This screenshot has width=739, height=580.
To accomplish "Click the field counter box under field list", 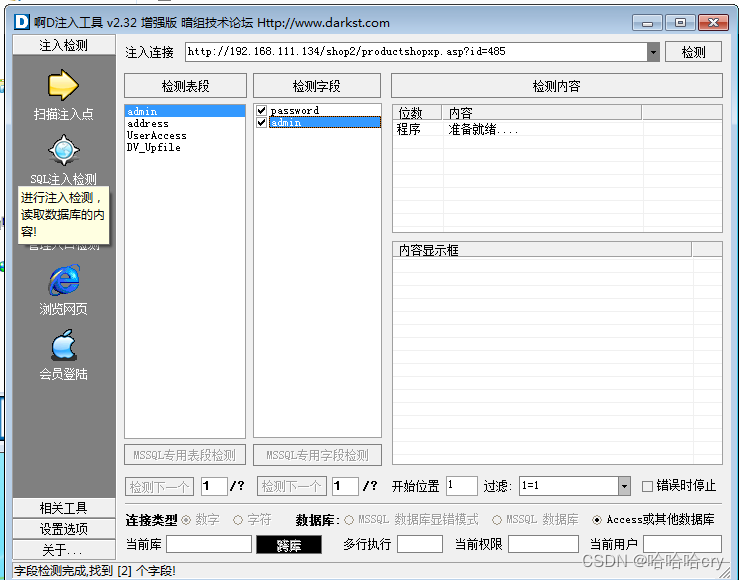I will click(x=345, y=486).
